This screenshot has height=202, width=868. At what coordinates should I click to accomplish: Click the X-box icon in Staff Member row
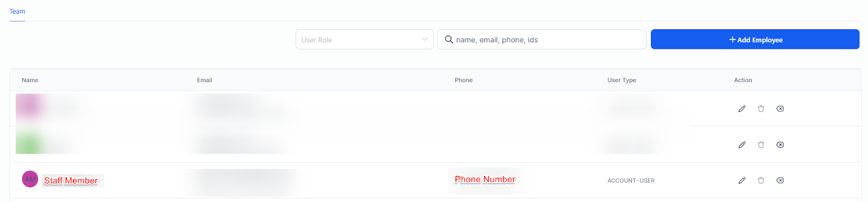click(x=780, y=180)
